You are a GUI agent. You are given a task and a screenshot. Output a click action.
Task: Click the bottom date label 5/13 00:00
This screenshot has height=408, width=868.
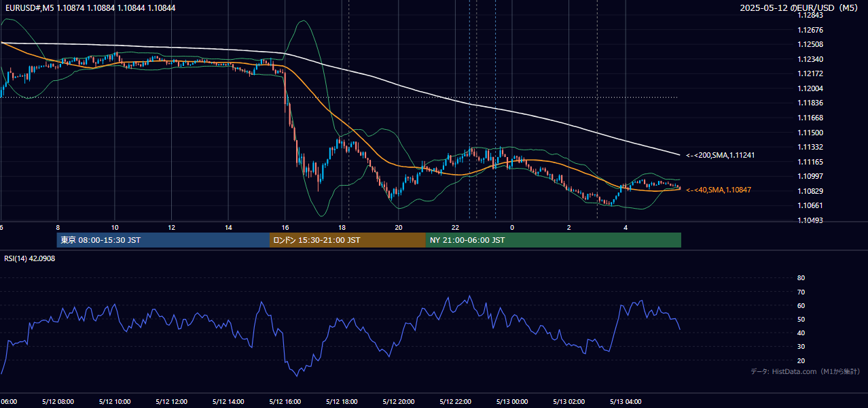(512, 402)
